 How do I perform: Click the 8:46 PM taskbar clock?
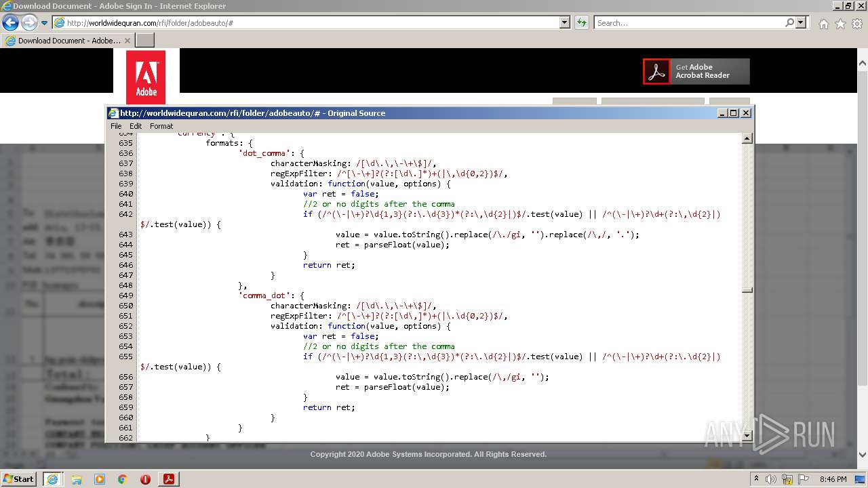tap(833, 479)
